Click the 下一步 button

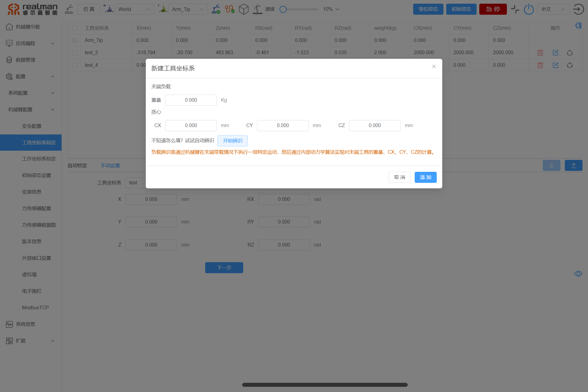click(224, 268)
